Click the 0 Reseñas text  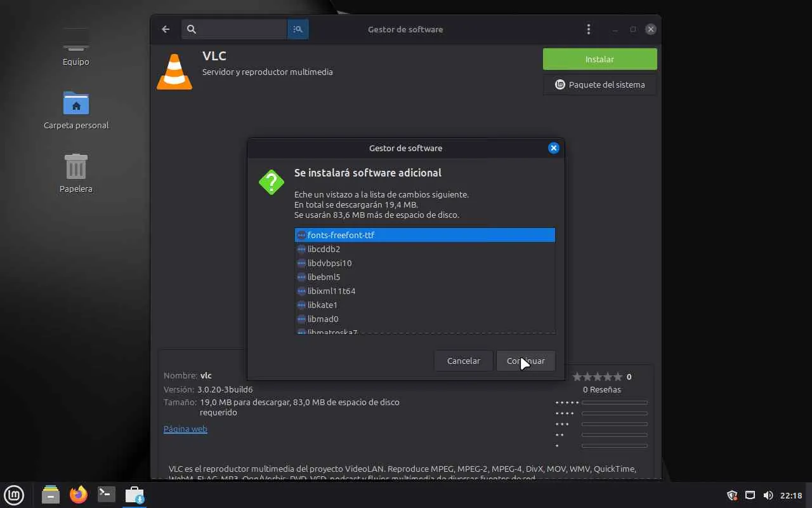[602, 389]
